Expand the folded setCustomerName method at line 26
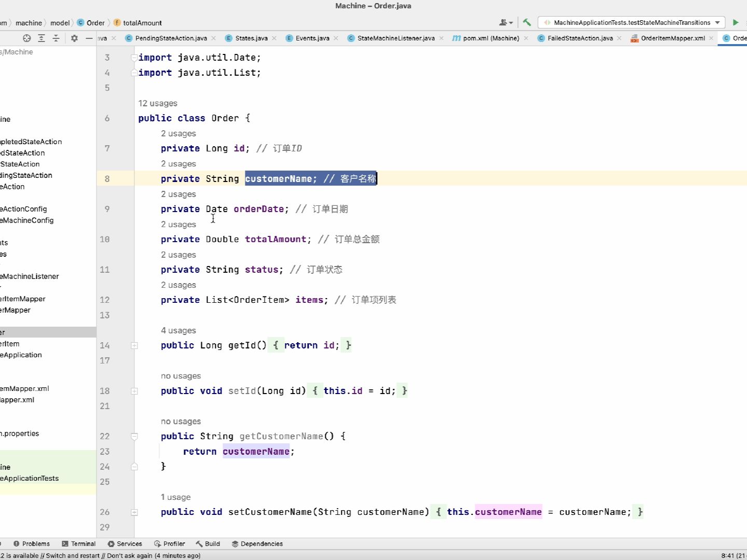This screenshot has height=560, width=747. click(x=134, y=512)
